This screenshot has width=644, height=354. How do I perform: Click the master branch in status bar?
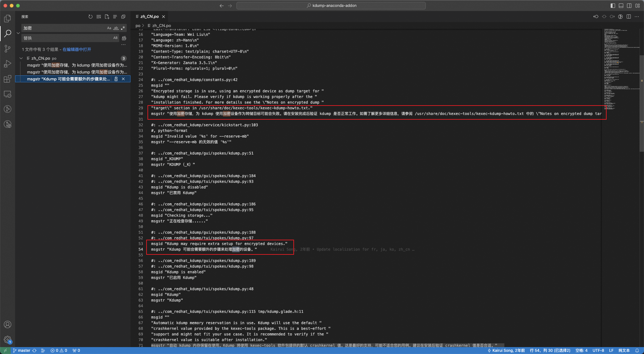coord(24,351)
